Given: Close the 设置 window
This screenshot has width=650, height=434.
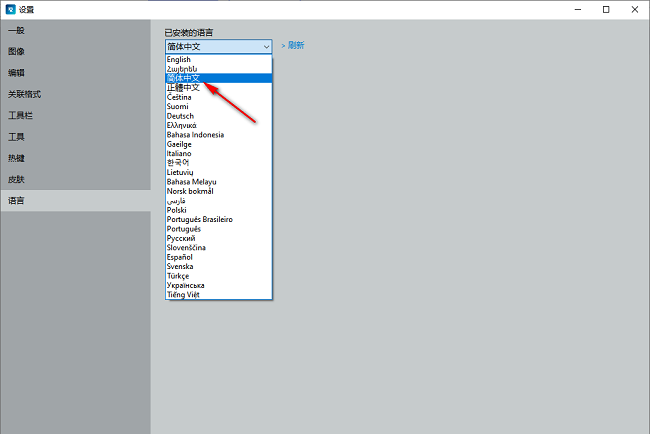Looking at the screenshot, I should point(635,10).
